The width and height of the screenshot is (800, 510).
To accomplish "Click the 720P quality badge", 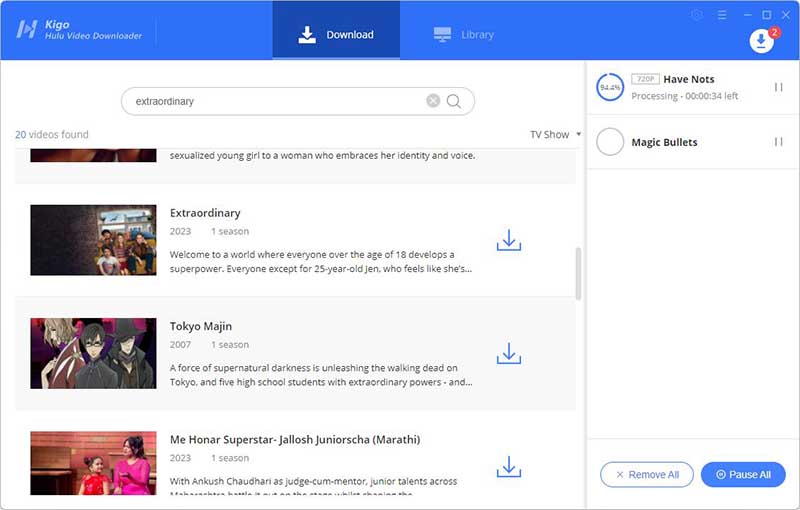I will coord(645,79).
